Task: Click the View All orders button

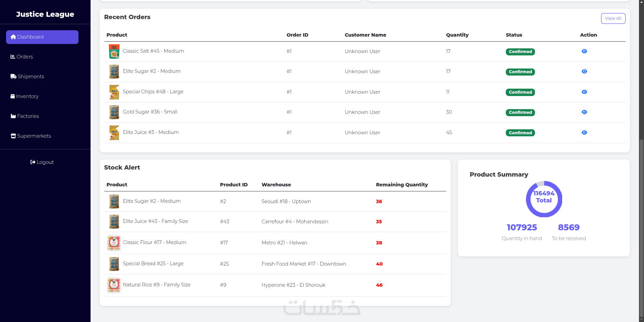Action: pos(613,18)
